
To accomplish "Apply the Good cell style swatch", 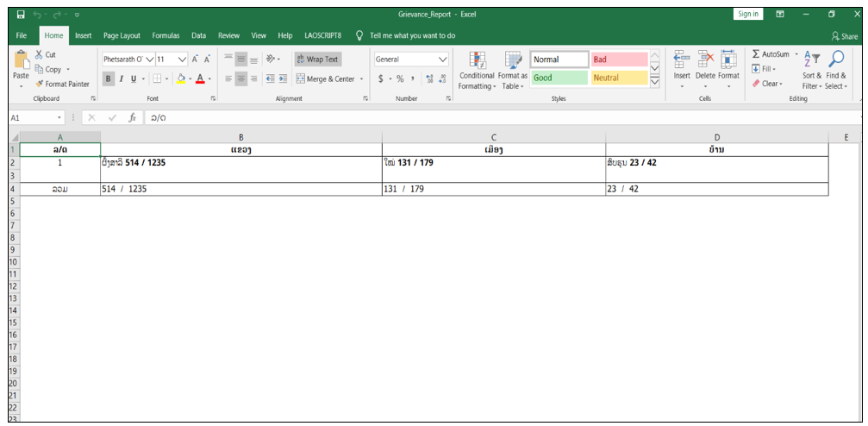I will coord(559,78).
